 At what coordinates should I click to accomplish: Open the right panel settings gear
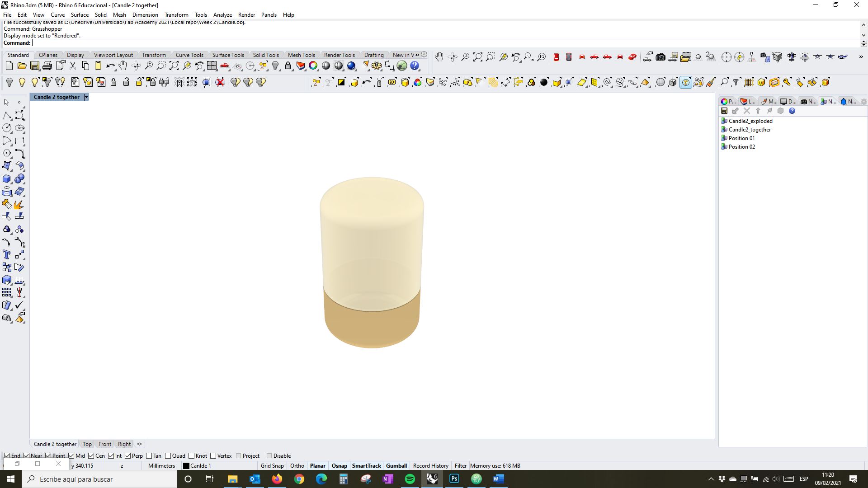click(x=863, y=102)
